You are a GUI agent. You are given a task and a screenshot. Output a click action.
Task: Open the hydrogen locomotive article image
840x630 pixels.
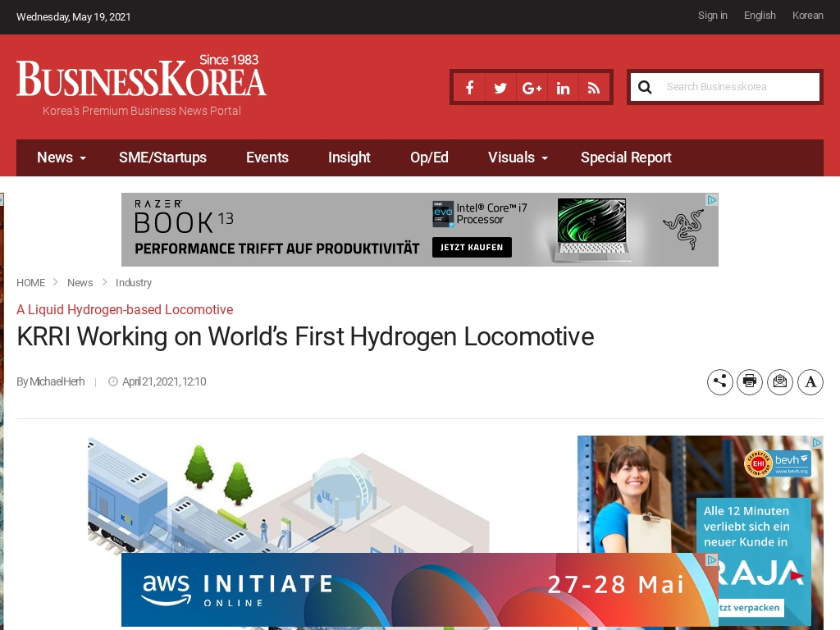click(x=290, y=495)
